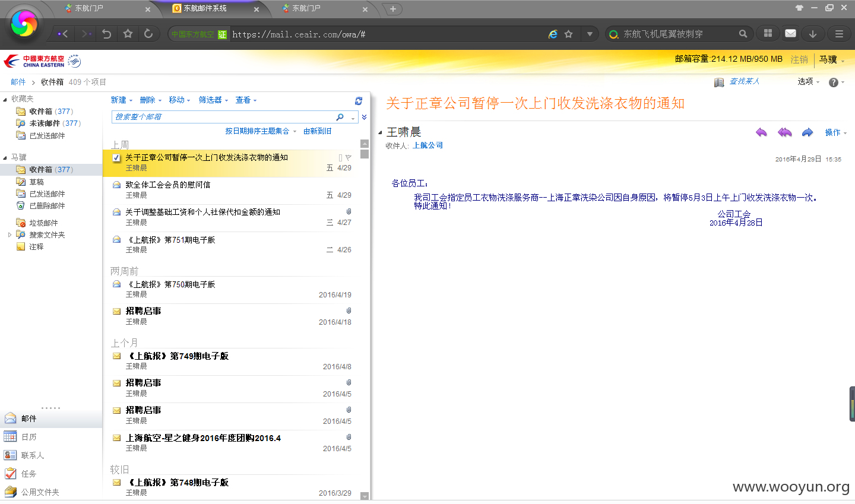Open the 删除 dropdown
Viewport: 855px width, 504px height.
150,100
